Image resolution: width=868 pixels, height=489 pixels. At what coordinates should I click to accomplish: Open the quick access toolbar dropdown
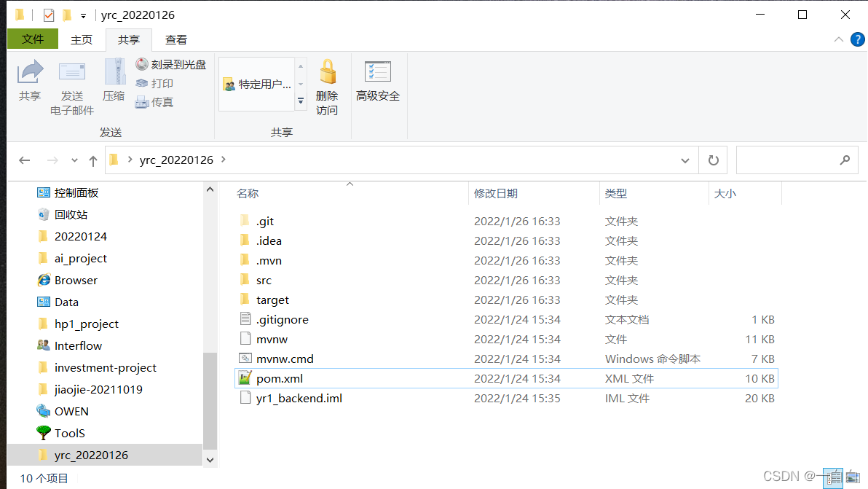tap(83, 15)
